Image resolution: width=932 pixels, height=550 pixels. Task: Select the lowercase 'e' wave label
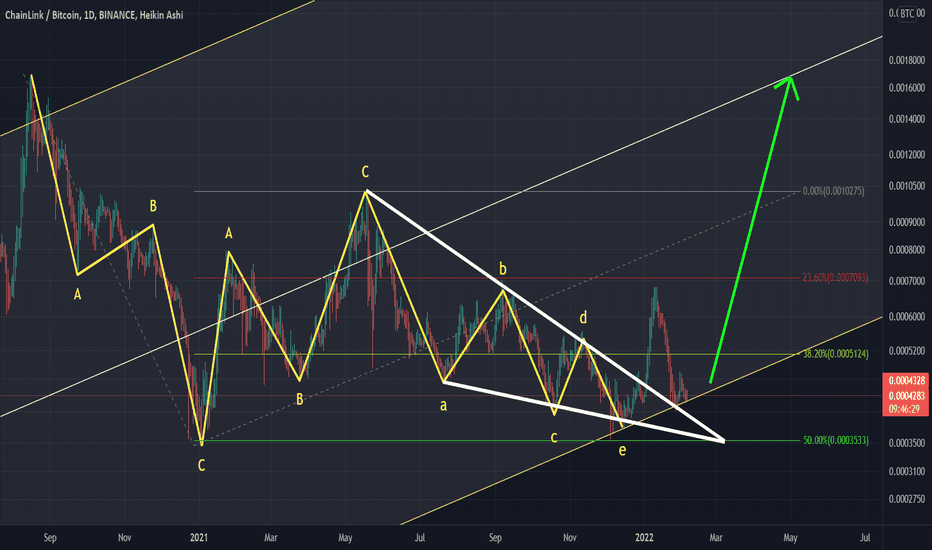click(x=622, y=450)
